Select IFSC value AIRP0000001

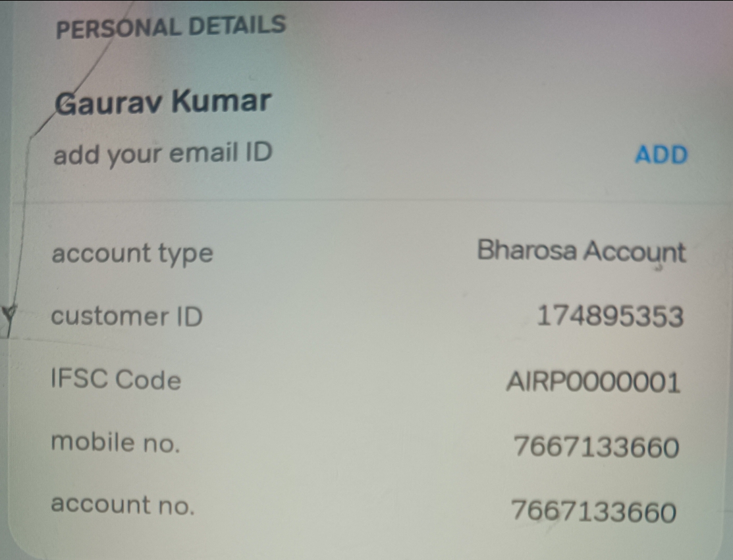[x=593, y=381]
